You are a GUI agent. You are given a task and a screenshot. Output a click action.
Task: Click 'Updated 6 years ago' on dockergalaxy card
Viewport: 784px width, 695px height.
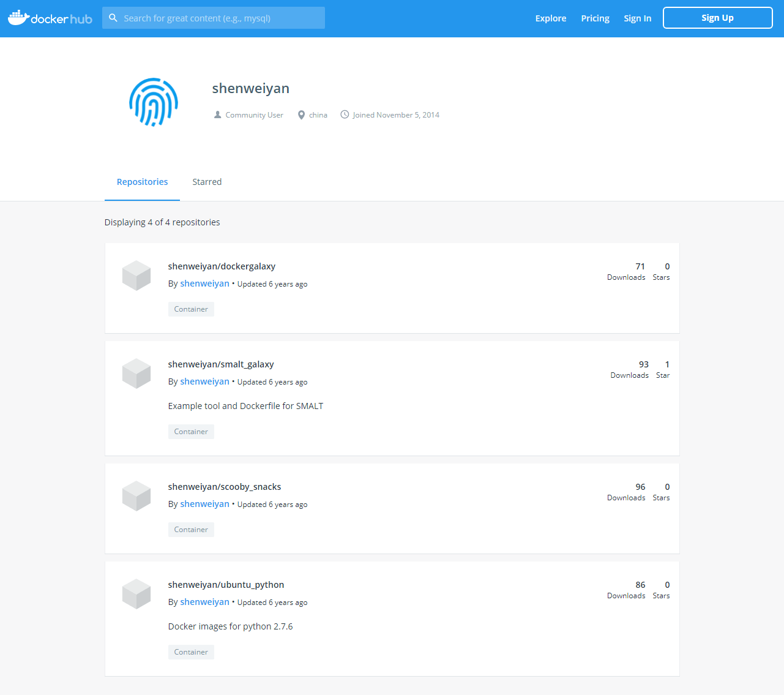coord(272,284)
